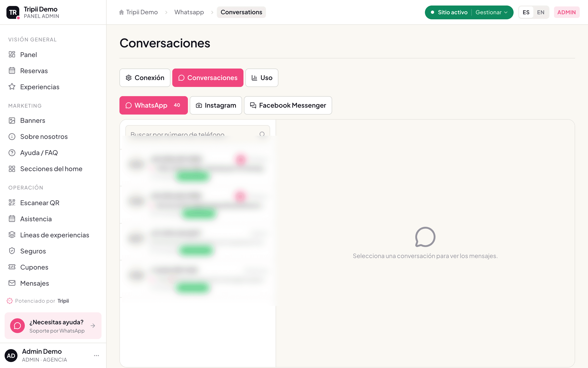
Task: Click the 40 badge on WhatsApp tab
Action: click(177, 105)
